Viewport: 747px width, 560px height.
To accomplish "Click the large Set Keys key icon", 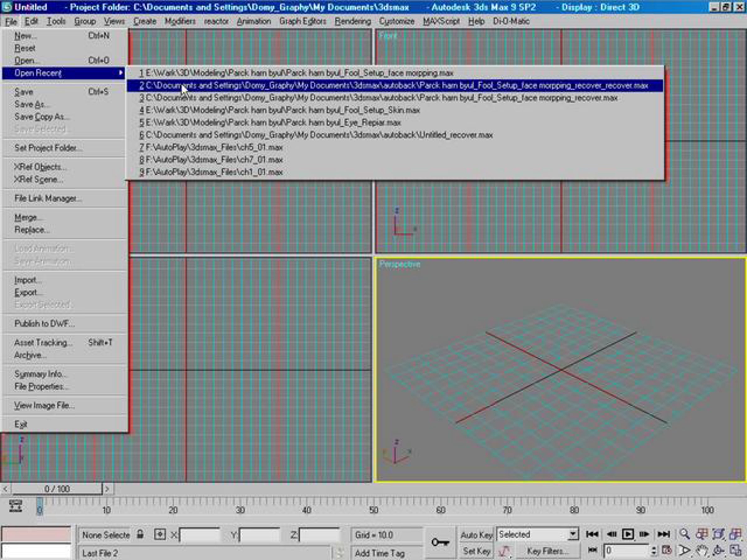I will click(x=440, y=543).
